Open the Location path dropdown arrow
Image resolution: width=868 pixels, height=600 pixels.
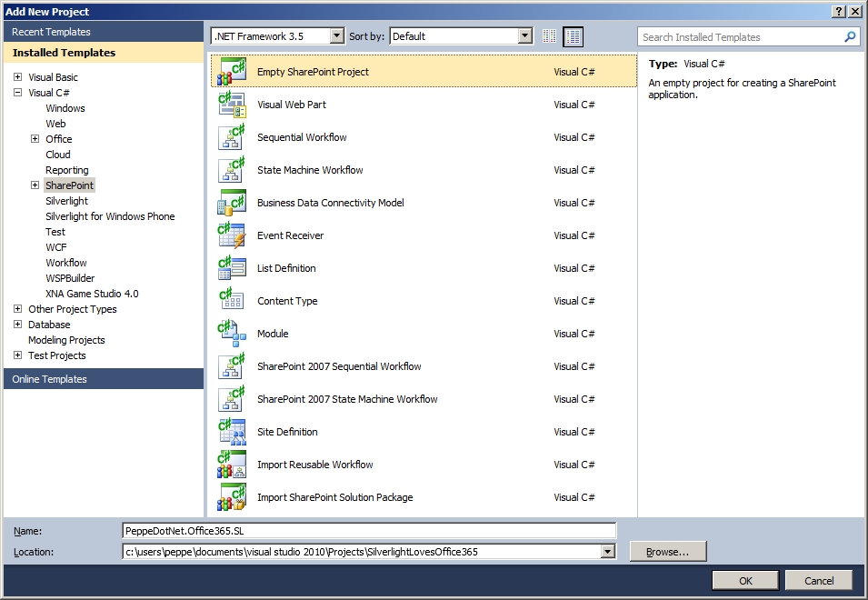click(608, 551)
